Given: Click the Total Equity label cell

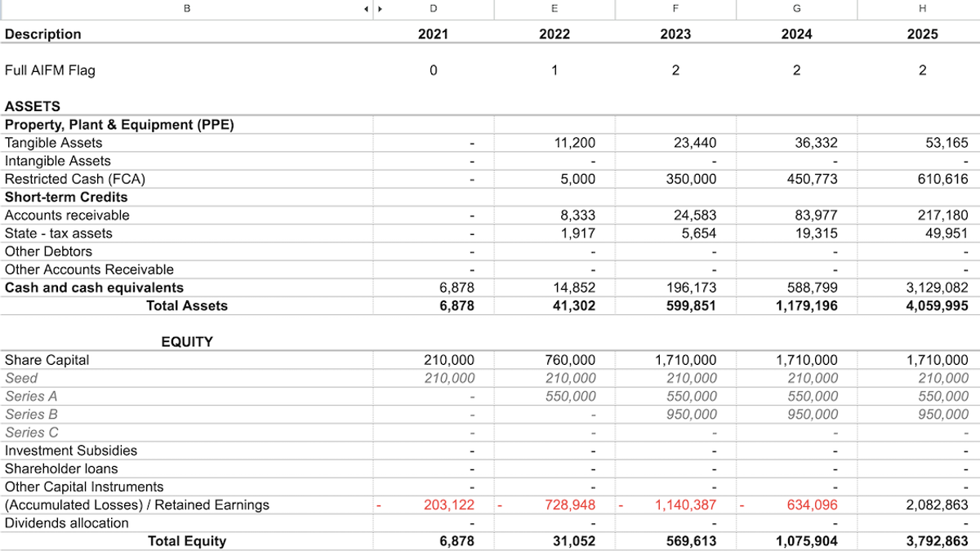Looking at the screenshot, I should (x=188, y=540).
